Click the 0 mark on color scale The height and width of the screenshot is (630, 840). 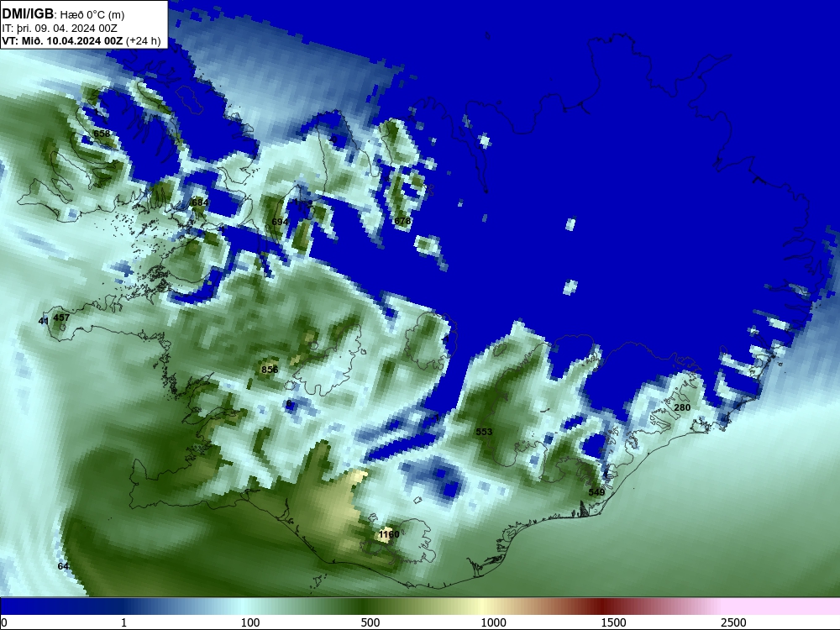pos(3,622)
